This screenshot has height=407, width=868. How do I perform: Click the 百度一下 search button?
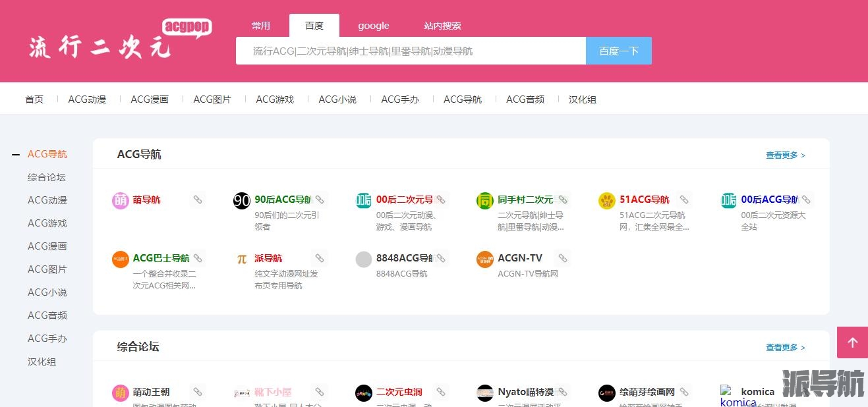point(619,51)
